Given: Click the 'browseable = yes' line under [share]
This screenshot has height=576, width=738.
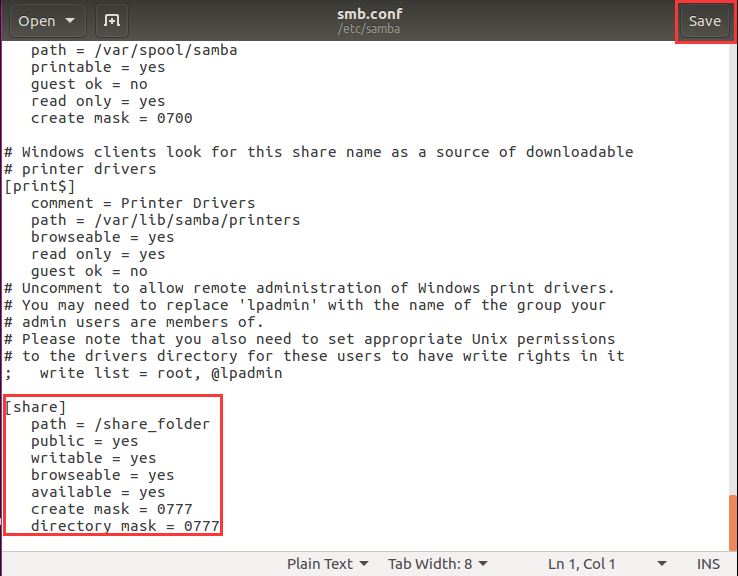Looking at the screenshot, I should pos(102,475).
